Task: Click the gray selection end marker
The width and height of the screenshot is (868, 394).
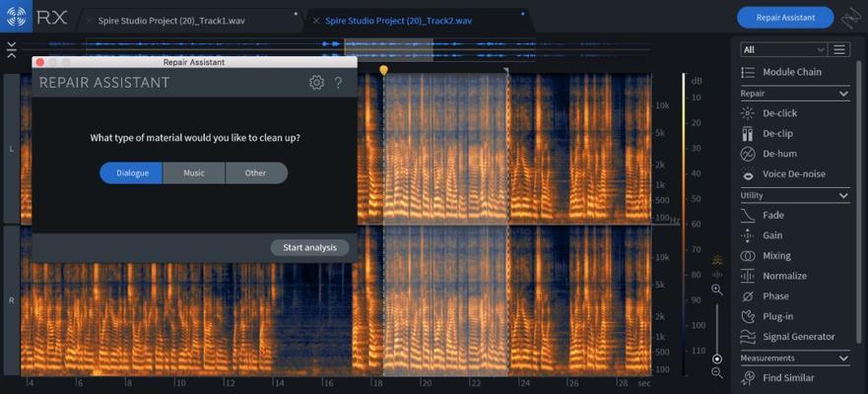Action: tap(505, 70)
